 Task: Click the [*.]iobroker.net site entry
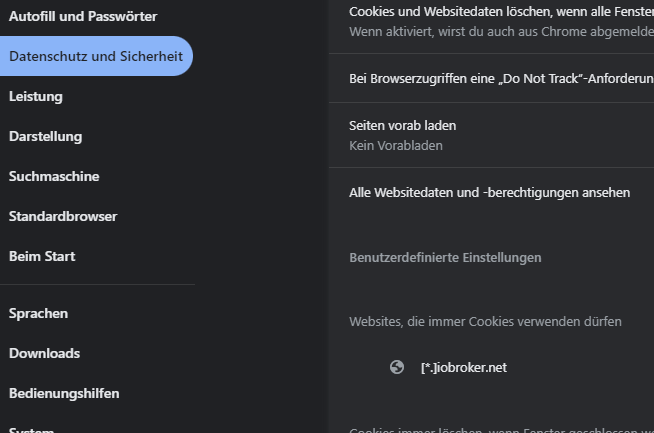tap(464, 367)
